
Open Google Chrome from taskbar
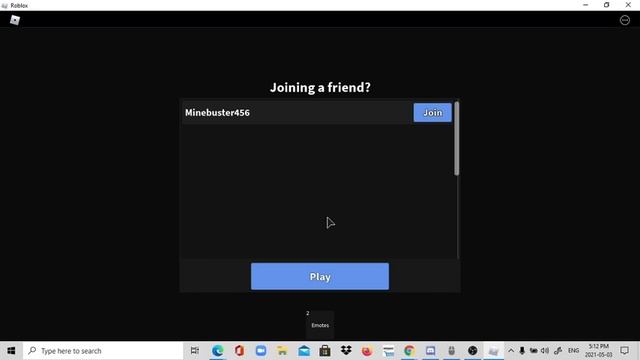click(409, 351)
